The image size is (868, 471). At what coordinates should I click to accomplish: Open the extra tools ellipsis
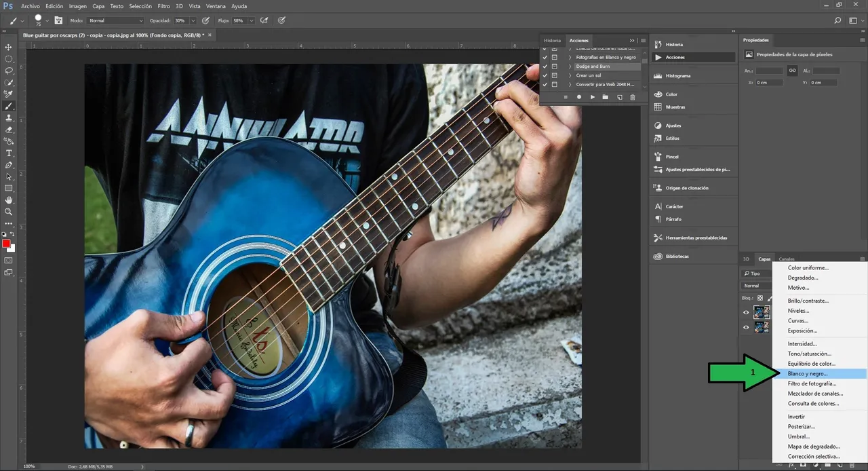click(x=9, y=223)
